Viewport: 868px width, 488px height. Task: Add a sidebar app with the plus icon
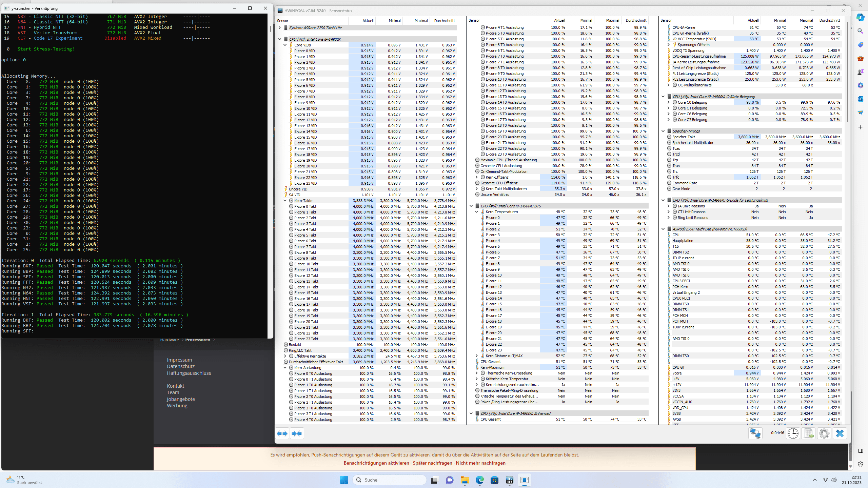[860, 127]
